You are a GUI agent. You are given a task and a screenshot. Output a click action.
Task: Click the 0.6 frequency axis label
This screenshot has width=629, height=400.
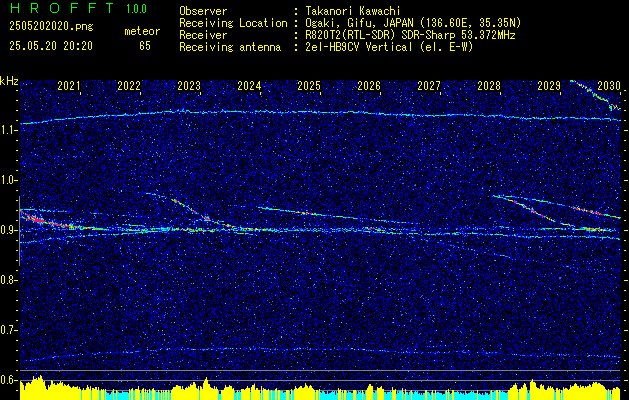coord(8,380)
